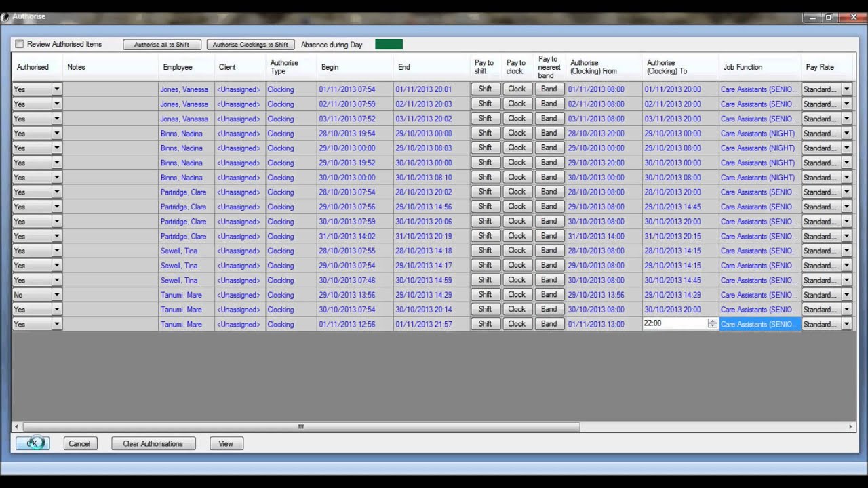The width and height of the screenshot is (868, 488).
Task: Click the green Absence during Day swatch
Action: point(389,44)
